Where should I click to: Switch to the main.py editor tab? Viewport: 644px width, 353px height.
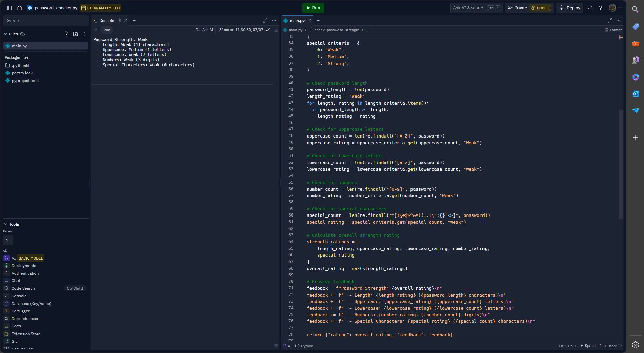[x=296, y=21]
